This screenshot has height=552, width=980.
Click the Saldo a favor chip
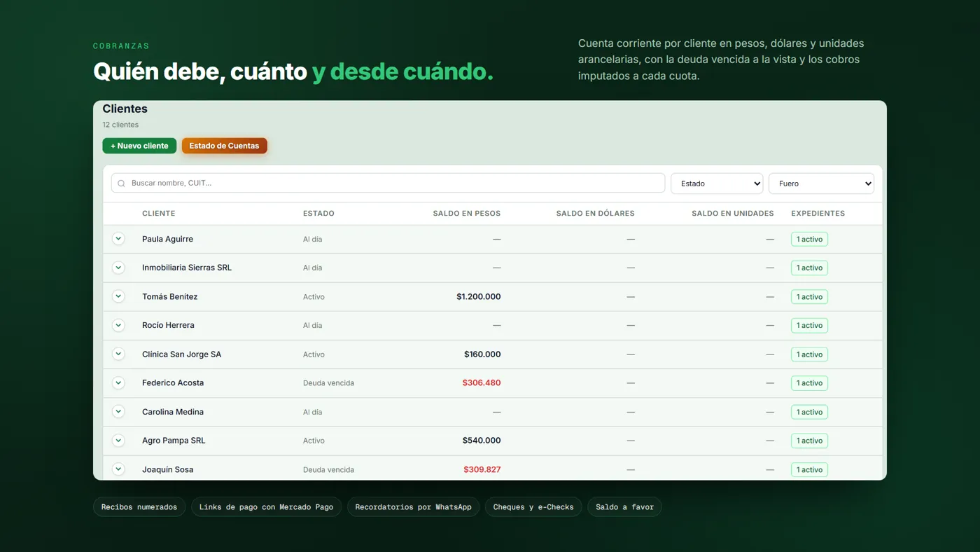pos(624,507)
